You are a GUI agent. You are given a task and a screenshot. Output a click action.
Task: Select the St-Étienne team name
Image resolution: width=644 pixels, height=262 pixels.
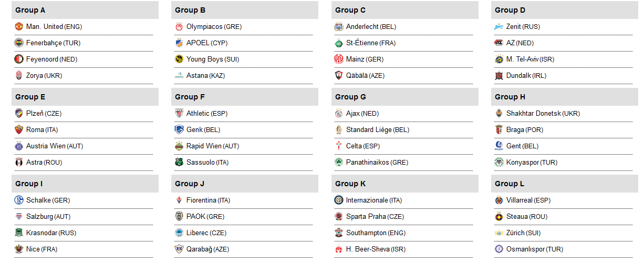click(x=362, y=43)
